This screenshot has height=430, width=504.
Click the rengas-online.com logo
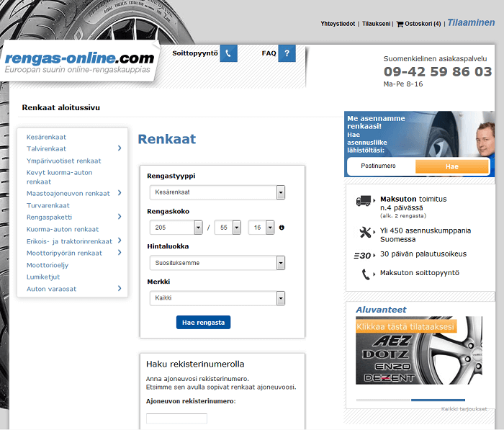pos(79,63)
